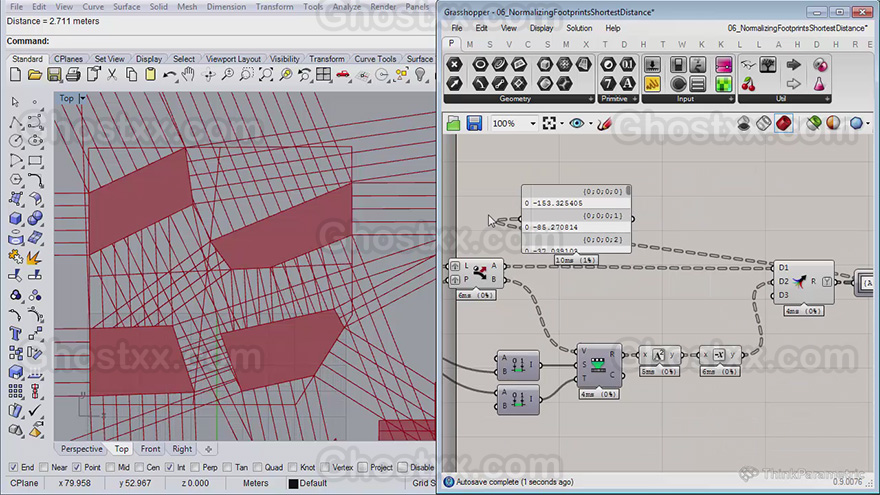
Task: Open four-viewport layout icon
Action: point(323,75)
